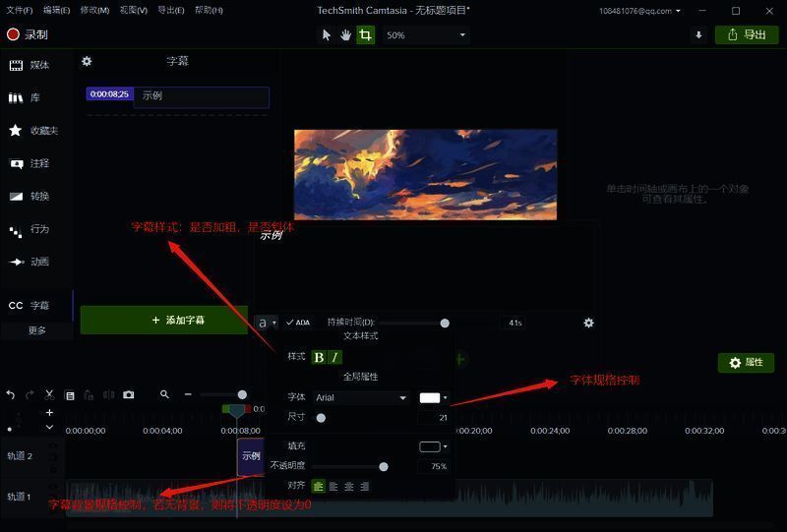This screenshot has width=787, height=532.
Task: Toggle italic caption text style
Action: [334, 357]
